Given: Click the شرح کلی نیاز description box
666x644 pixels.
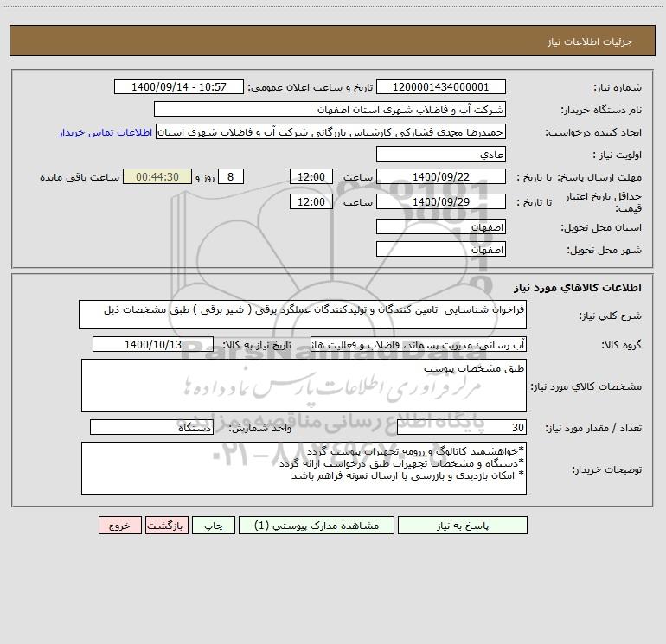Looking at the screenshot, I should pyautogui.click(x=303, y=315).
